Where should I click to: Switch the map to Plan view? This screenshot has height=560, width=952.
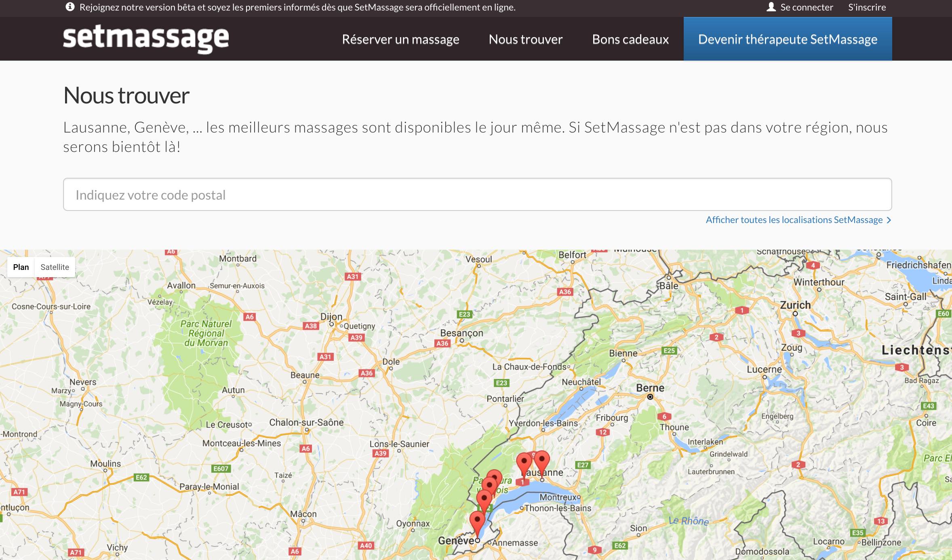(x=21, y=267)
